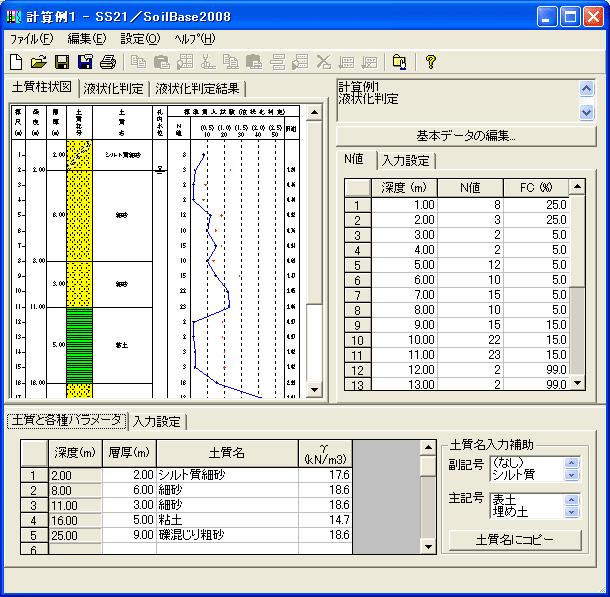Select 入力設定 tab in bottom panel
Image resolution: width=610 pixels, height=597 pixels.
pos(157,422)
